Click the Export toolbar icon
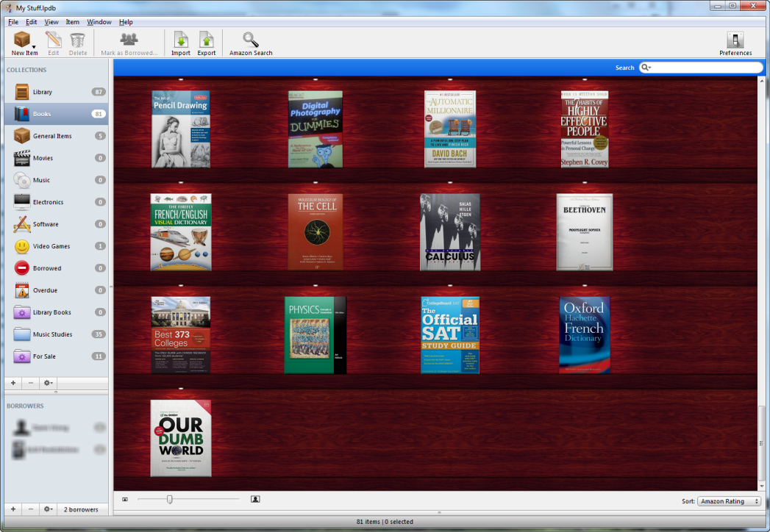This screenshot has width=770, height=532. 206,40
